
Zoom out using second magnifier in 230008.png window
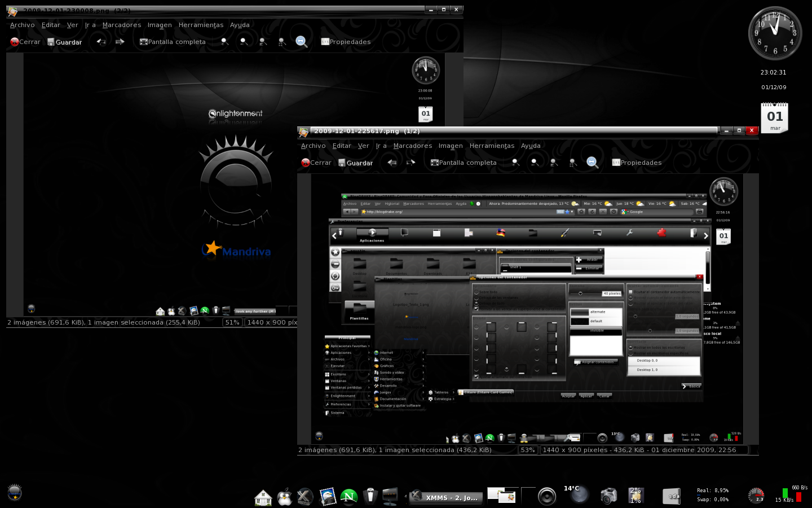[244, 42]
